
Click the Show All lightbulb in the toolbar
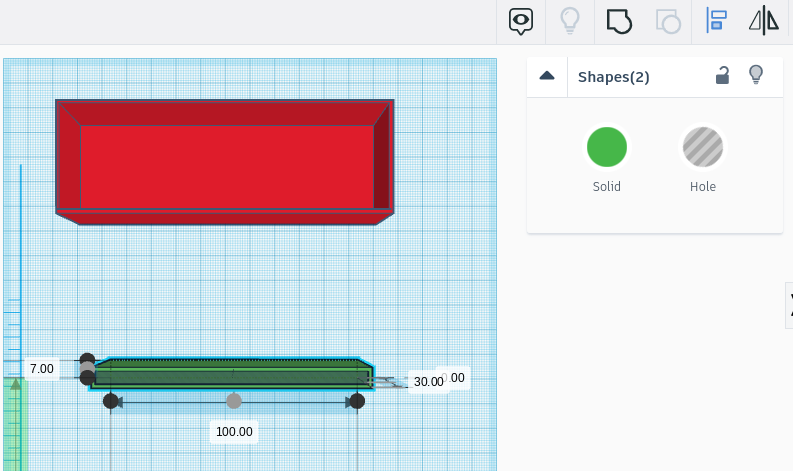pyautogui.click(x=570, y=21)
